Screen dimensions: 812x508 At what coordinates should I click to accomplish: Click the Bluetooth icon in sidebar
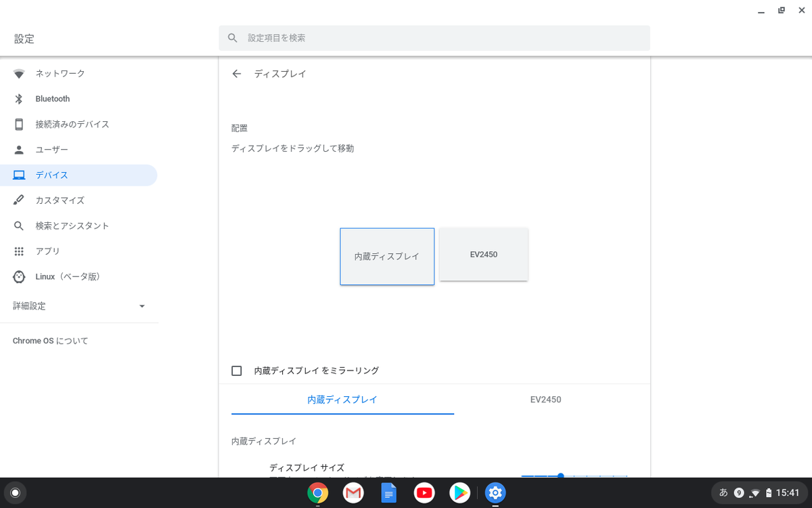point(19,99)
